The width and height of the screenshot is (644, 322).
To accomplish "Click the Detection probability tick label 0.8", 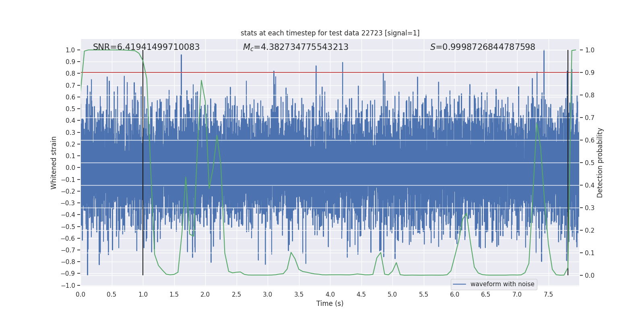I will (x=590, y=95).
